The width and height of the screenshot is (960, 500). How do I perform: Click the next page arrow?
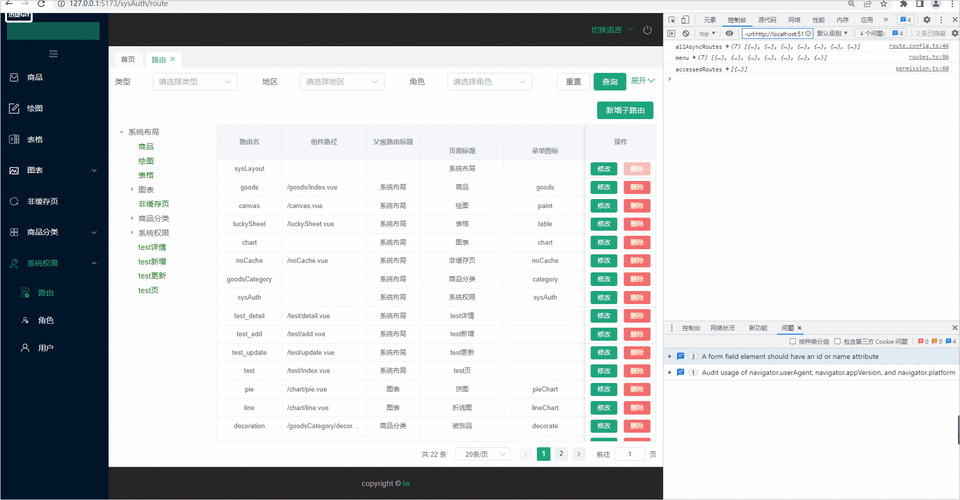point(579,454)
